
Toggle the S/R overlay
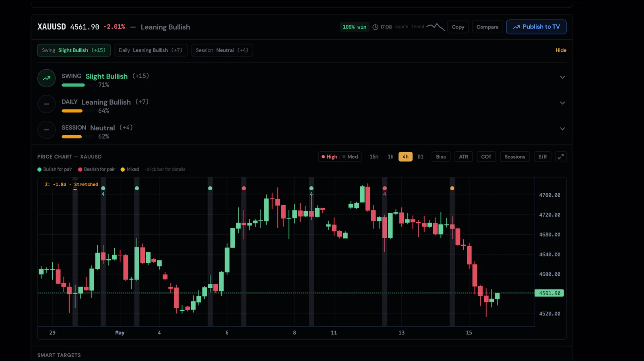pyautogui.click(x=543, y=157)
